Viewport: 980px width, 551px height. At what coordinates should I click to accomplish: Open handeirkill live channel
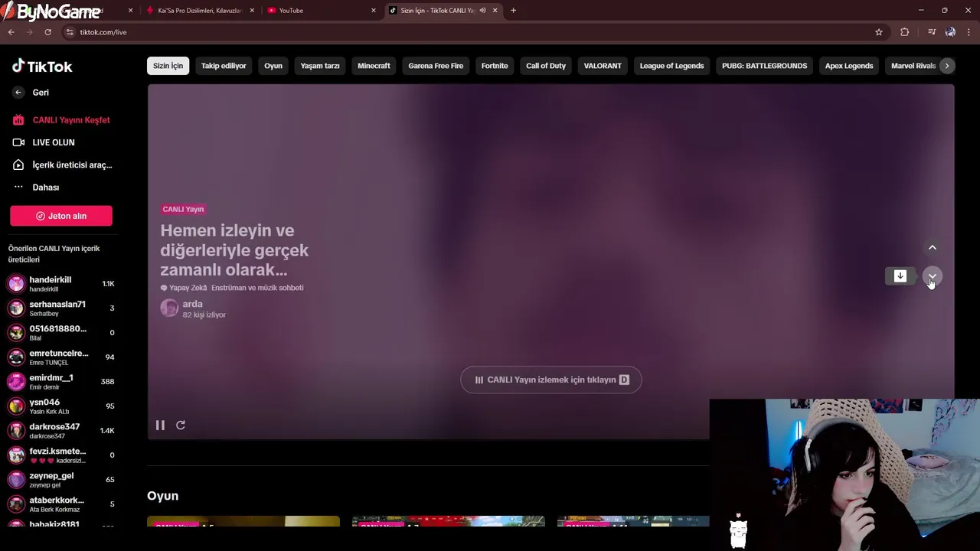click(61, 284)
